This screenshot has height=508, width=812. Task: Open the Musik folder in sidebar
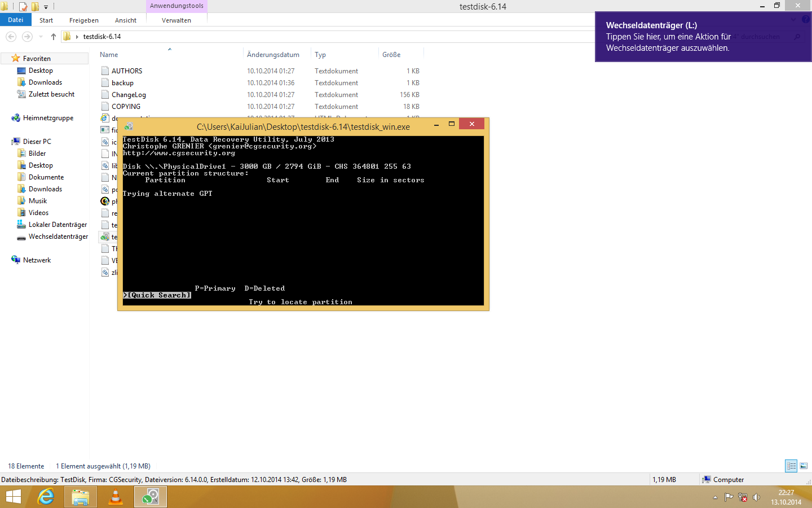point(38,201)
